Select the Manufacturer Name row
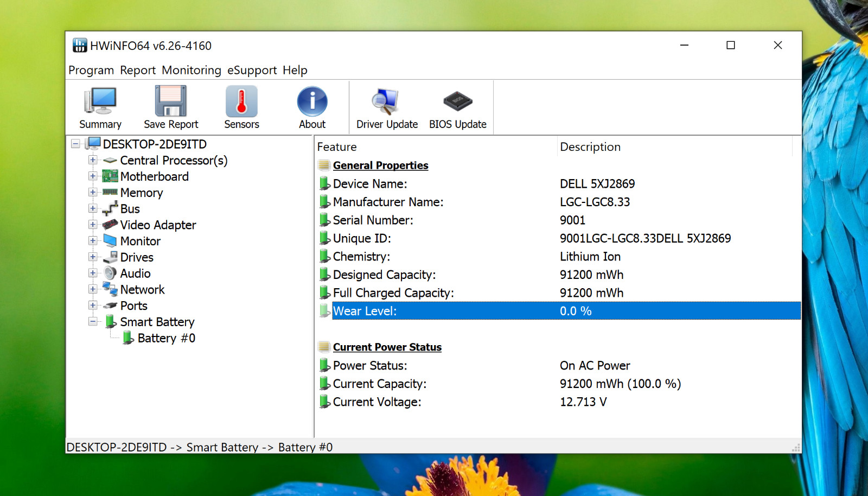Image resolution: width=868 pixels, height=496 pixels. point(558,202)
